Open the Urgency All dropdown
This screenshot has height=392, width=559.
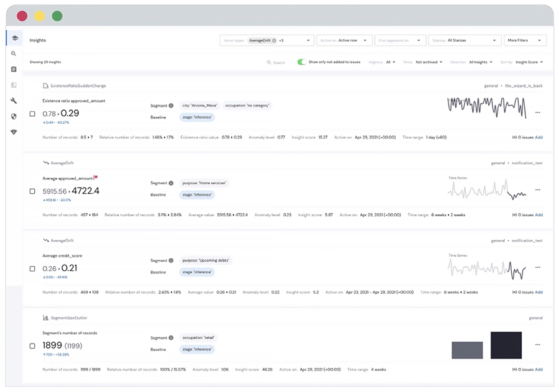(x=382, y=62)
